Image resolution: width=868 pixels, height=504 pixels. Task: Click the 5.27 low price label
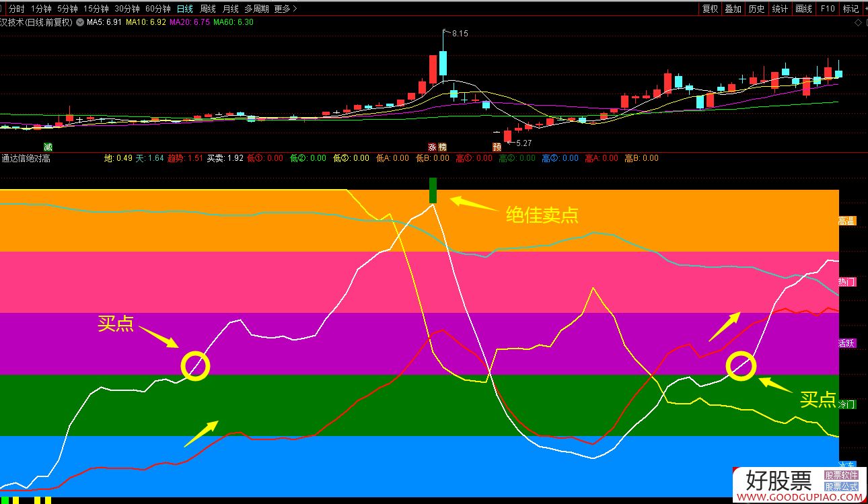[523, 143]
